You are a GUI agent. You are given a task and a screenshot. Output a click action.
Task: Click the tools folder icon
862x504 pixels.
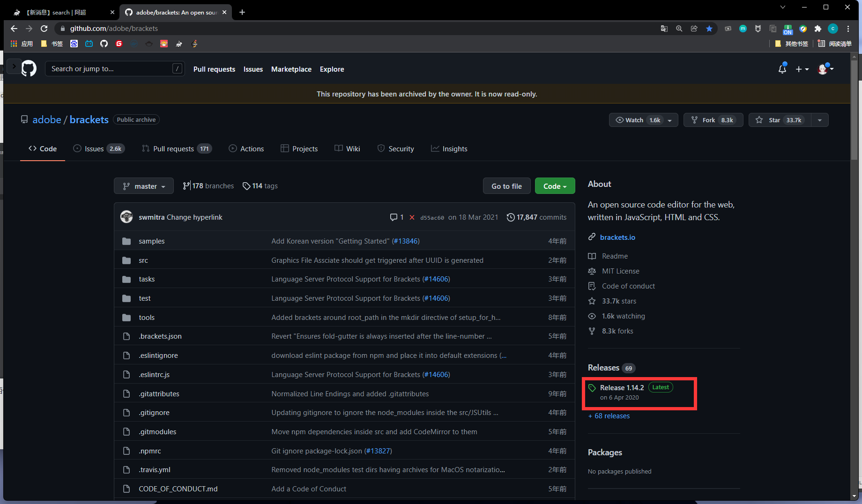tap(126, 318)
